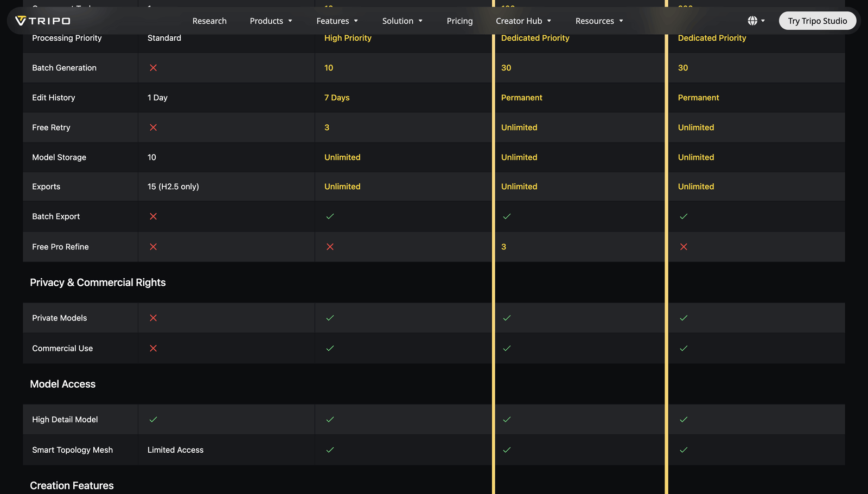Click Privacy & Commercial Rights heading
The width and height of the screenshot is (868, 494).
pyautogui.click(x=98, y=283)
